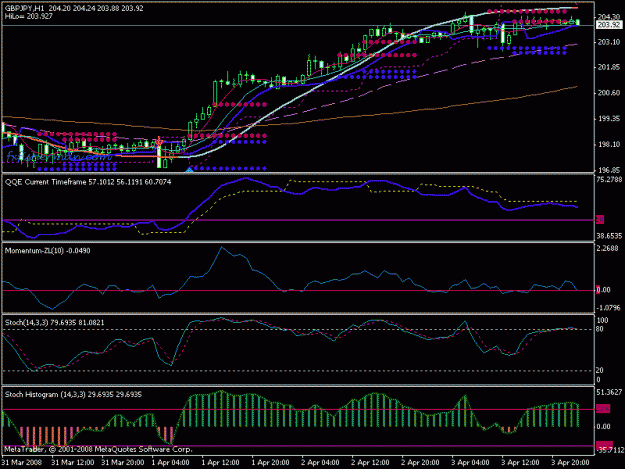Screen dimensions: 625x469
Task: Click the 3 Apr 12:00 time label
Action: pos(520,462)
